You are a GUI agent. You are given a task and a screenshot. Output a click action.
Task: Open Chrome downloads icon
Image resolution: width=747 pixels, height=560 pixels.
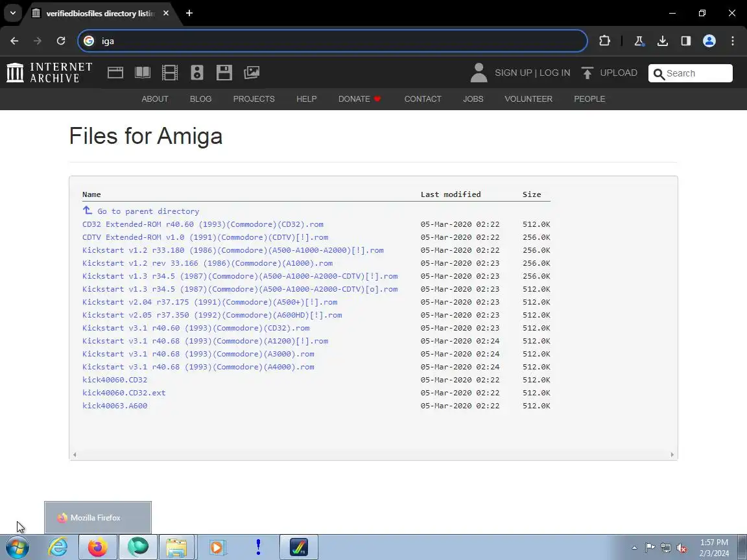(x=663, y=41)
